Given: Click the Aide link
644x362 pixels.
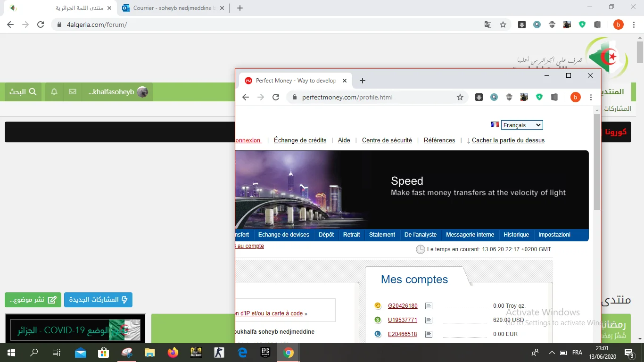Looking at the screenshot, I should pyautogui.click(x=344, y=140).
